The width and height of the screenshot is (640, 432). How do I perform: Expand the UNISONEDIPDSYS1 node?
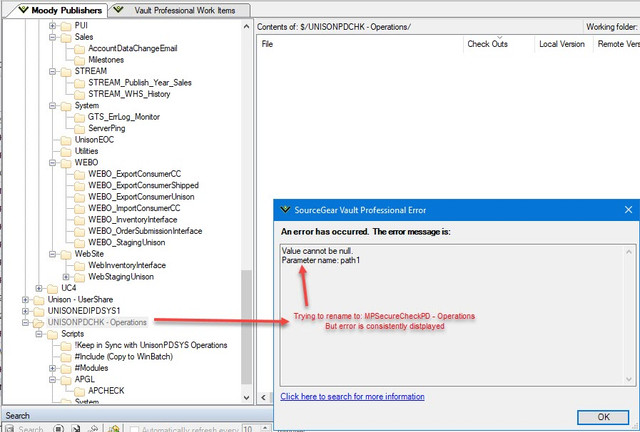point(25,311)
